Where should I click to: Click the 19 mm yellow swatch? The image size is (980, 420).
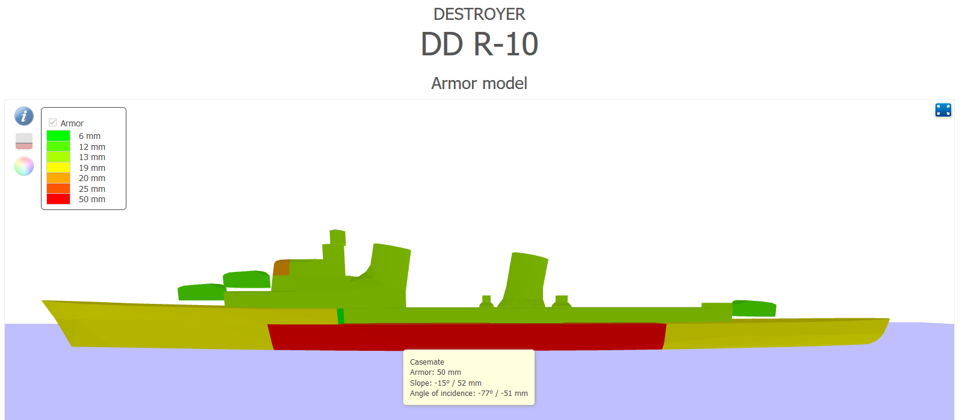pos(58,168)
